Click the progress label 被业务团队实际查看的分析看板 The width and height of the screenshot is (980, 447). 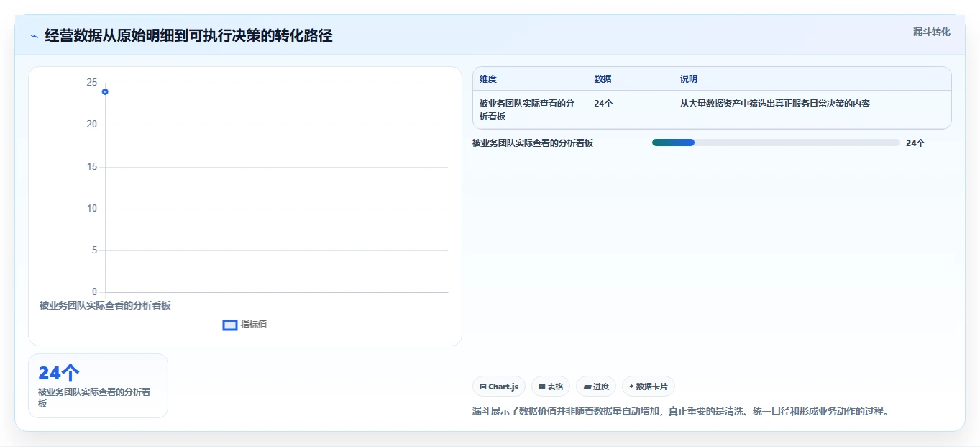(533, 143)
